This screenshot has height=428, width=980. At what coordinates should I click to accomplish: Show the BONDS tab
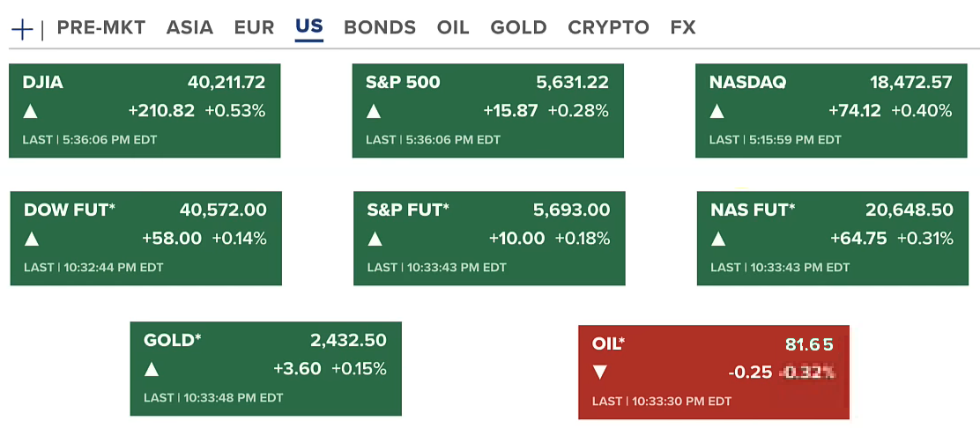click(x=380, y=27)
